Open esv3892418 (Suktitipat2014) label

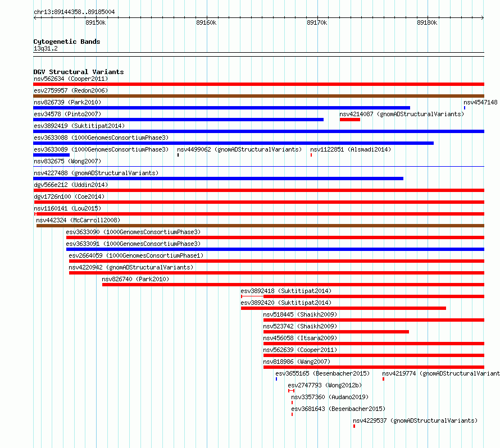pyautogui.click(x=286, y=291)
